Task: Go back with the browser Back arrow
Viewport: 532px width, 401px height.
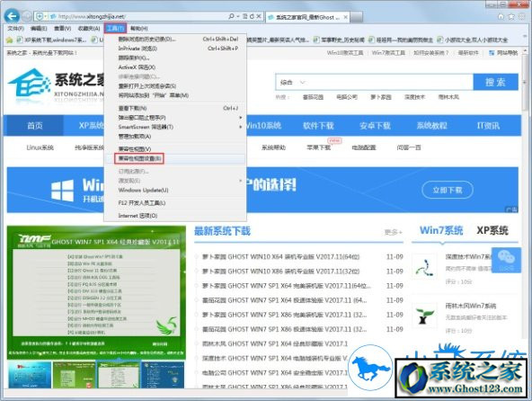Action: 12,16
